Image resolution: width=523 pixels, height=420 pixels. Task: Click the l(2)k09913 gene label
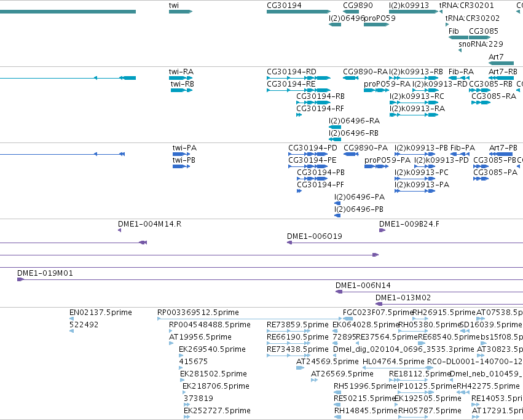(409, 6)
